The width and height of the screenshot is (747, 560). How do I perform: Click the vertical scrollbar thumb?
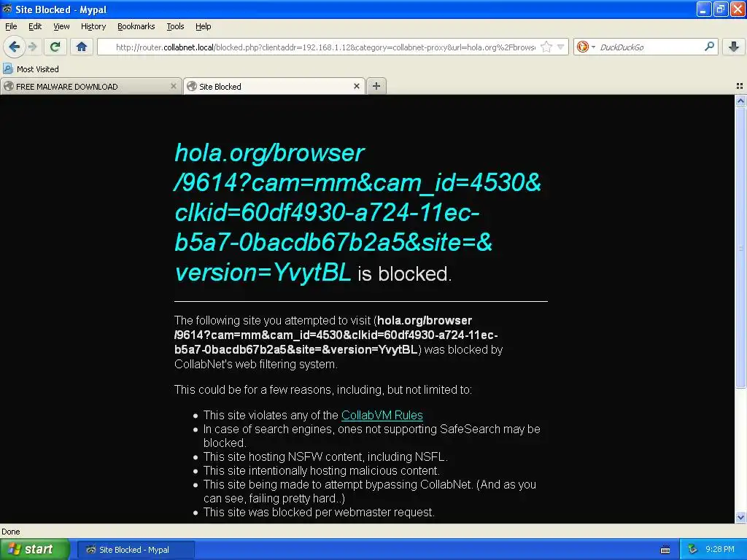(740, 248)
